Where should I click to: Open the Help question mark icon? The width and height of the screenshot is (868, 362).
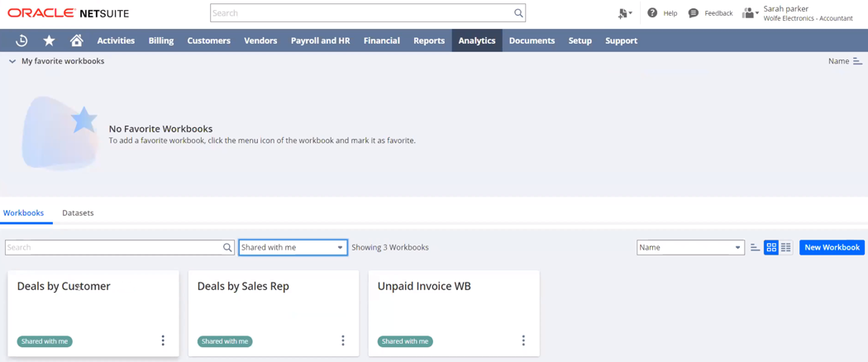click(652, 13)
